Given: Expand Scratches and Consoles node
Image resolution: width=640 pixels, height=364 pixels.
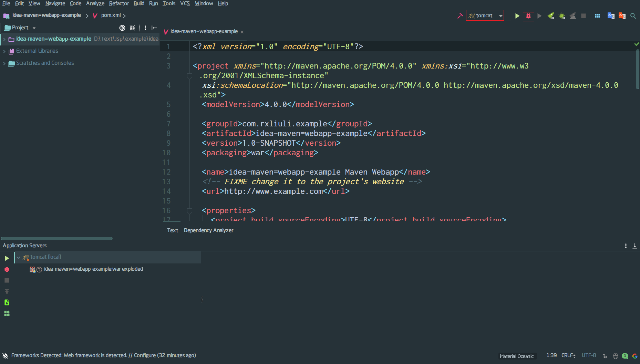Looking at the screenshot, I should 4,63.
